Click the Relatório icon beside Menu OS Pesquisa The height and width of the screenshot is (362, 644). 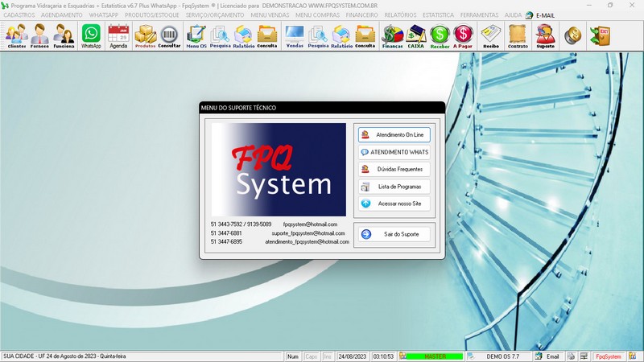click(244, 36)
